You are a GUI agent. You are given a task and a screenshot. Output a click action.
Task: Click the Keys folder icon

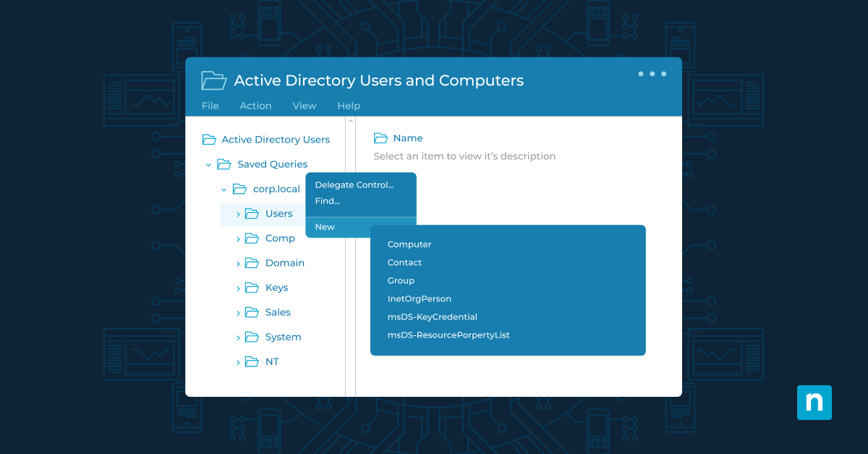tap(252, 287)
